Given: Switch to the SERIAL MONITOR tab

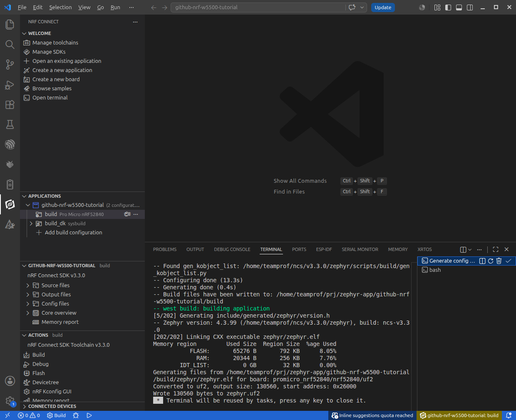Looking at the screenshot, I should 360,249.
